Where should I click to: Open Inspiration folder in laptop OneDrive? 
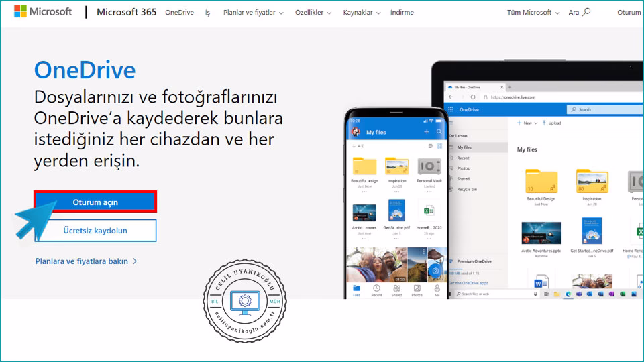[592, 182]
